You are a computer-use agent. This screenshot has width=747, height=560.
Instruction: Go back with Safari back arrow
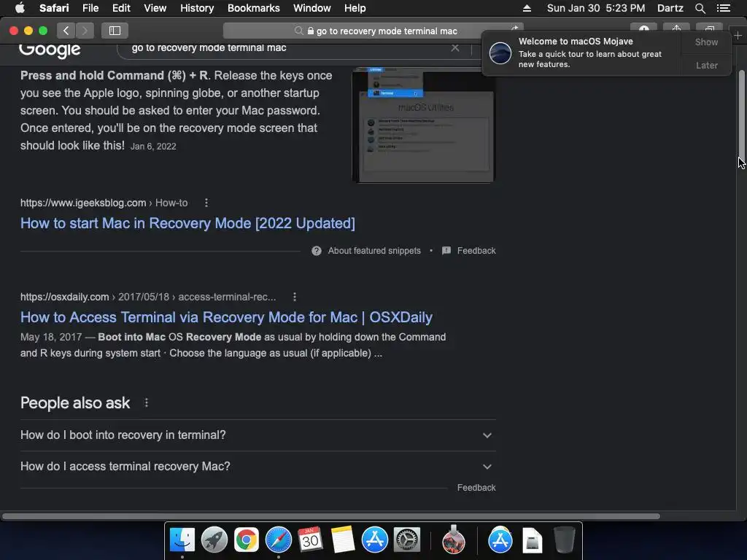66,31
